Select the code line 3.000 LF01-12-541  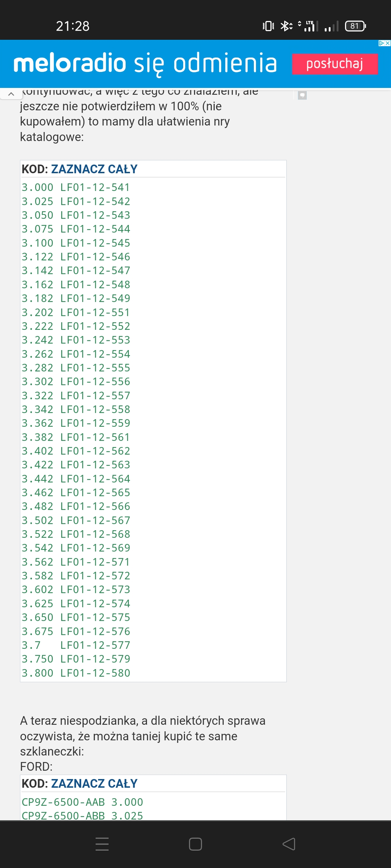(x=76, y=187)
